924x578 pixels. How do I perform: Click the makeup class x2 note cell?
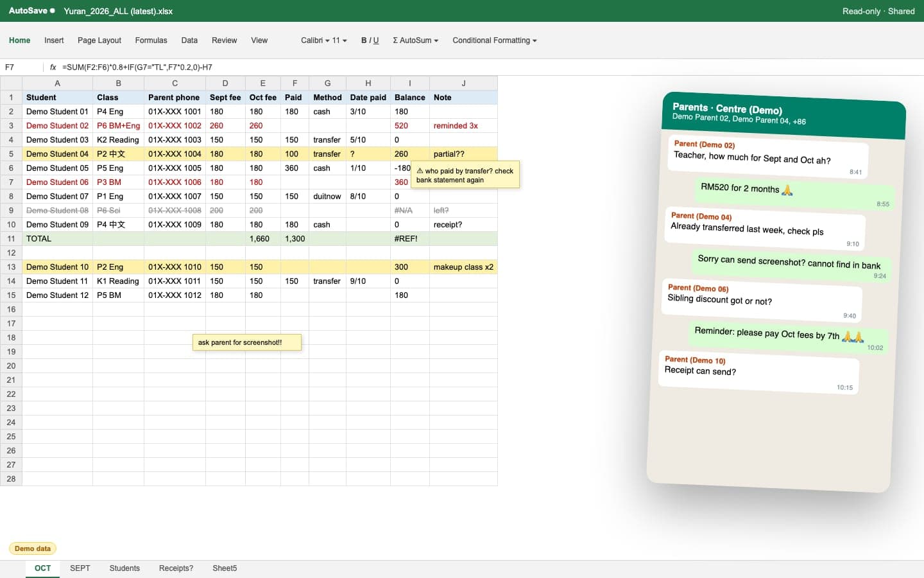pyautogui.click(x=463, y=267)
